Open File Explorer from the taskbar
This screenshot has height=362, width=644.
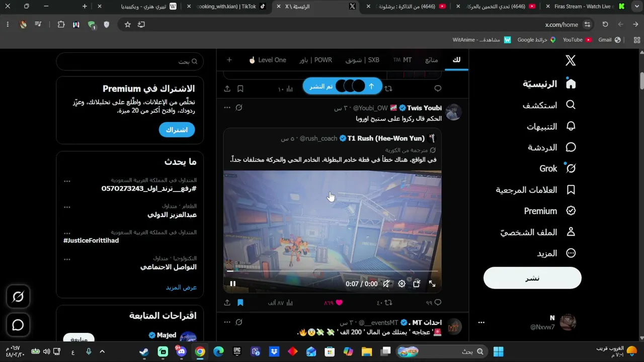point(367,351)
